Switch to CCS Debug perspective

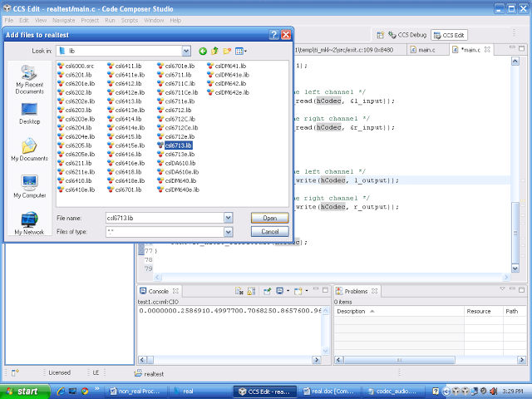pos(407,35)
